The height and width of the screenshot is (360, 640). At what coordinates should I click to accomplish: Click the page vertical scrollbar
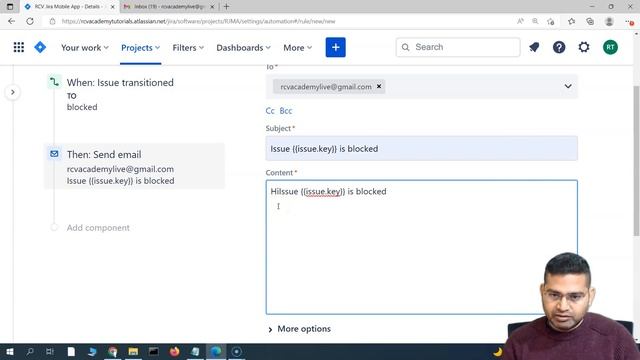click(x=636, y=160)
